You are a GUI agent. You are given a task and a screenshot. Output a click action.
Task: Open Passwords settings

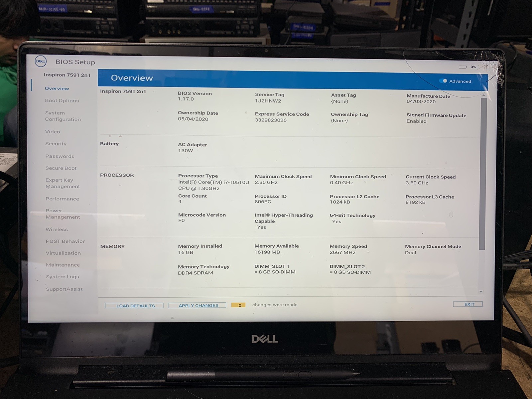60,156
